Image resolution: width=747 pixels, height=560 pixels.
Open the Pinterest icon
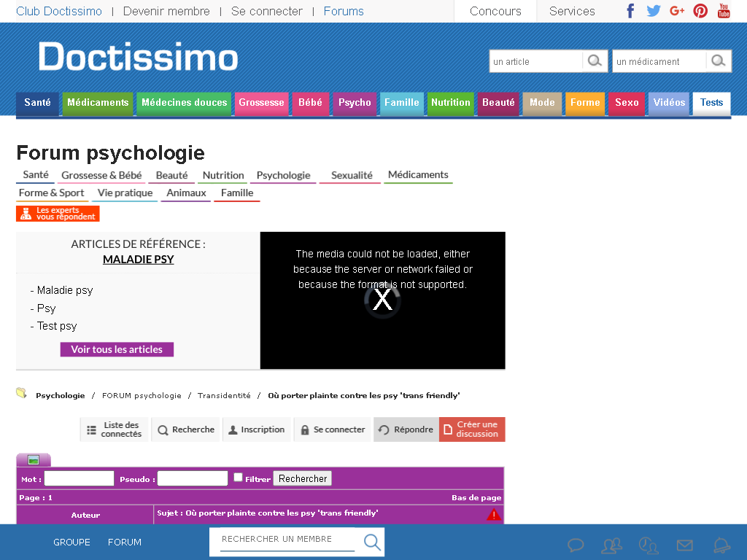tap(700, 10)
